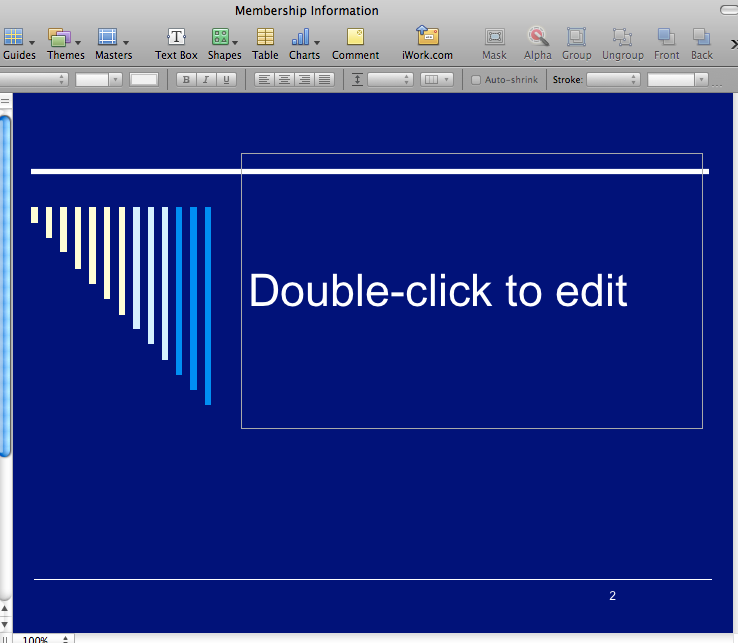The height and width of the screenshot is (643, 738).
Task: Toggle underline text formatting
Action: [227, 80]
